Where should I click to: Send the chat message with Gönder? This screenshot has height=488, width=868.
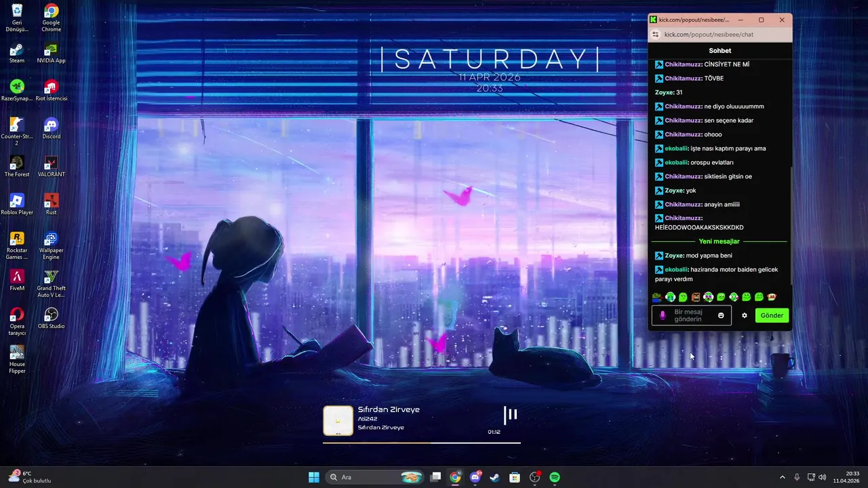(x=772, y=315)
